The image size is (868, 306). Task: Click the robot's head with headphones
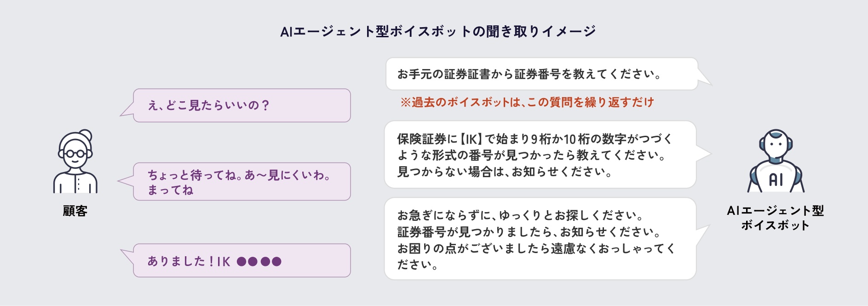point(776,144)
